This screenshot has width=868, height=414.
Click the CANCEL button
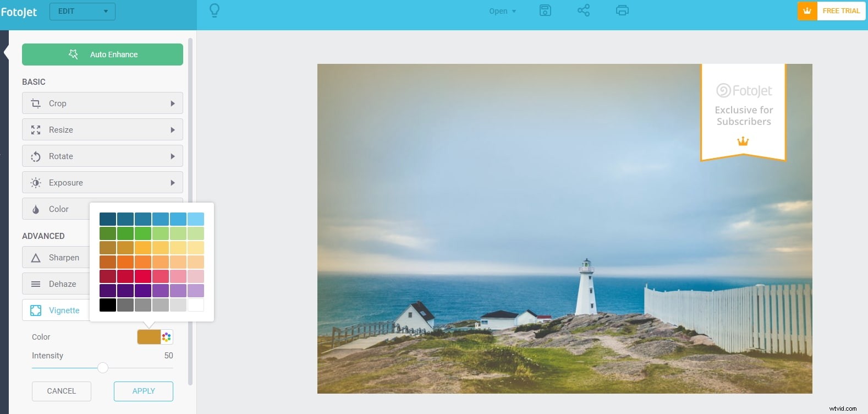tap(62, 391)
